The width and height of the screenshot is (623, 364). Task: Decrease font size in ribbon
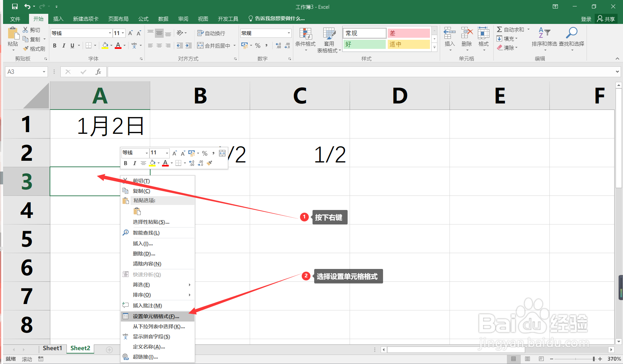coord(139,33)
